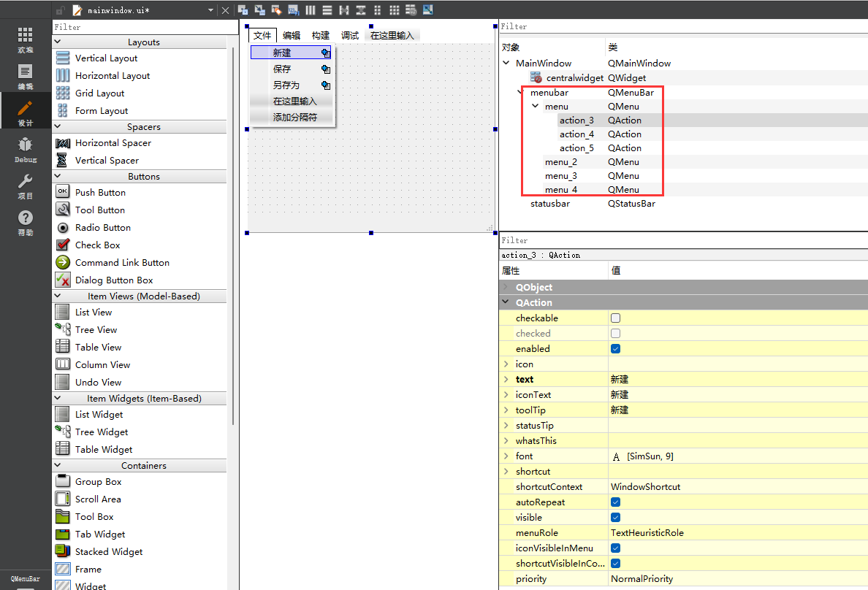Screen dimensions: 868x590
Task: Select the Push Button widget icon
Action: pyautogui.click(x=63, y=191)
